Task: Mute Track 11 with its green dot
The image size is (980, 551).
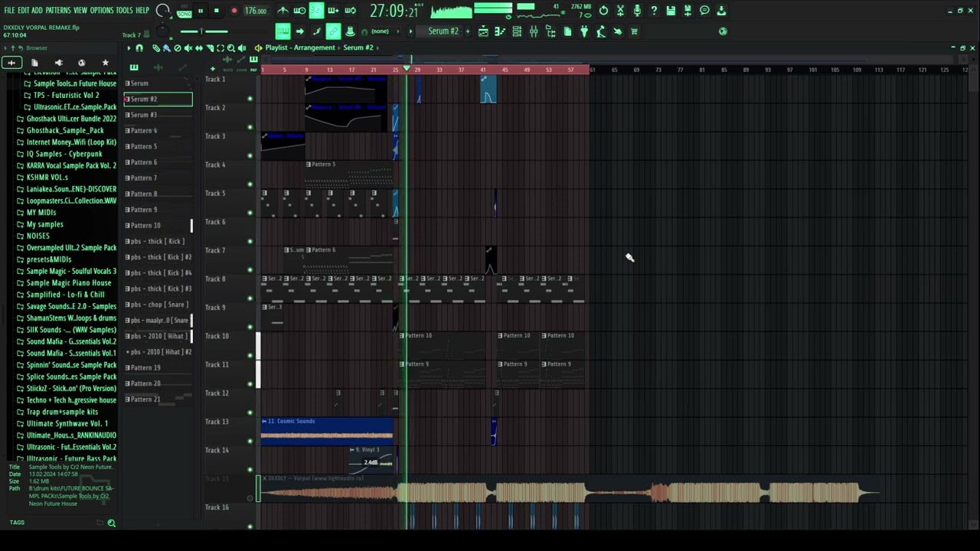Action: 250,384
